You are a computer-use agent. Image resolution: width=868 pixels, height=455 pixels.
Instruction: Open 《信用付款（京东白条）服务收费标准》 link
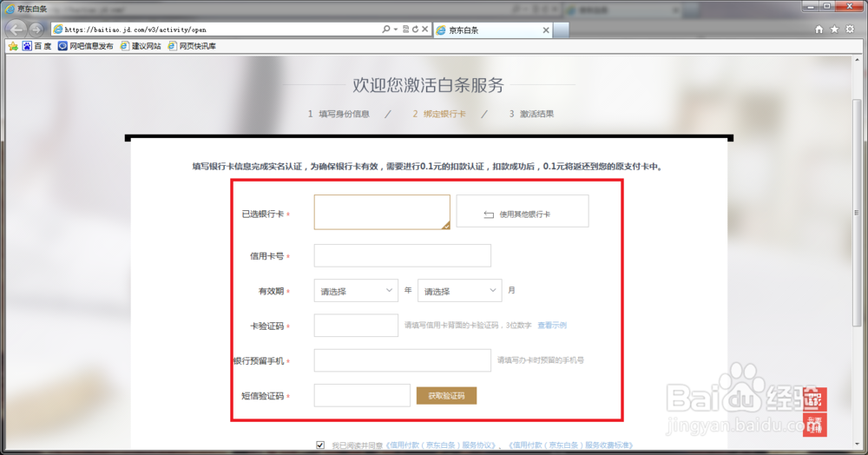coord(571,445)
